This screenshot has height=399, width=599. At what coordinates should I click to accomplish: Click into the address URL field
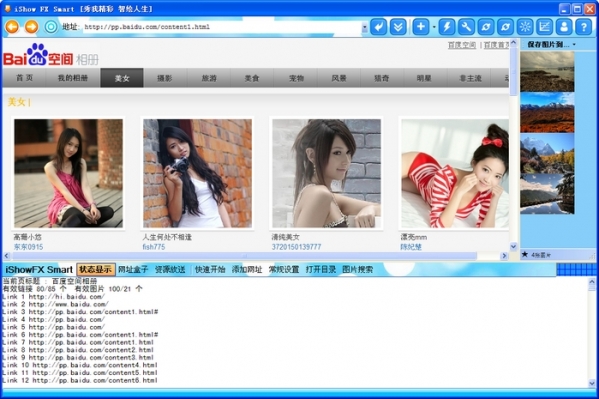(222, 27)
